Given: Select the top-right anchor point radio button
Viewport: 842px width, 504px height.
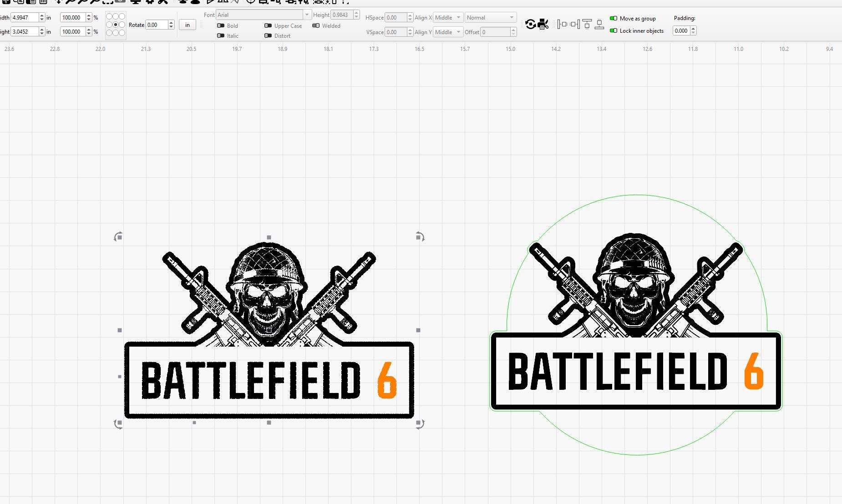Looking at the screenshot, I should click(122, 16).
